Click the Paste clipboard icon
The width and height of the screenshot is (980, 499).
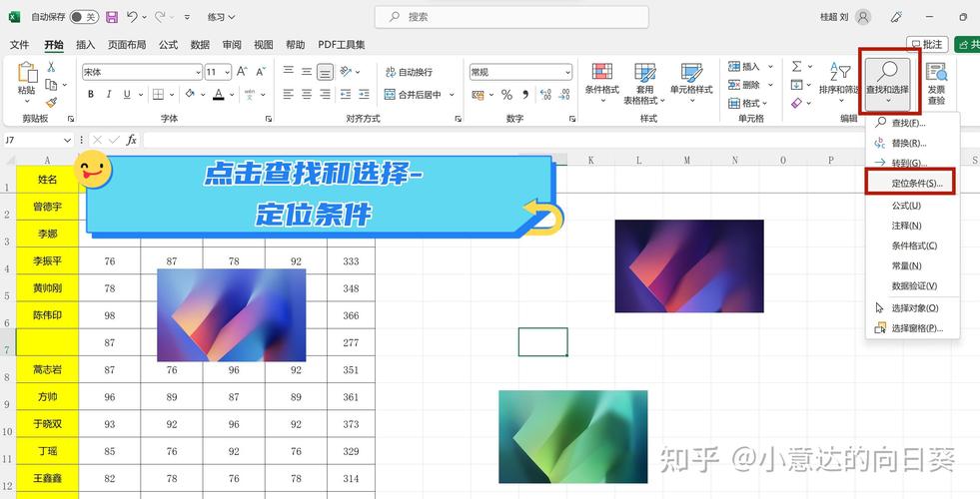point(28,73)
